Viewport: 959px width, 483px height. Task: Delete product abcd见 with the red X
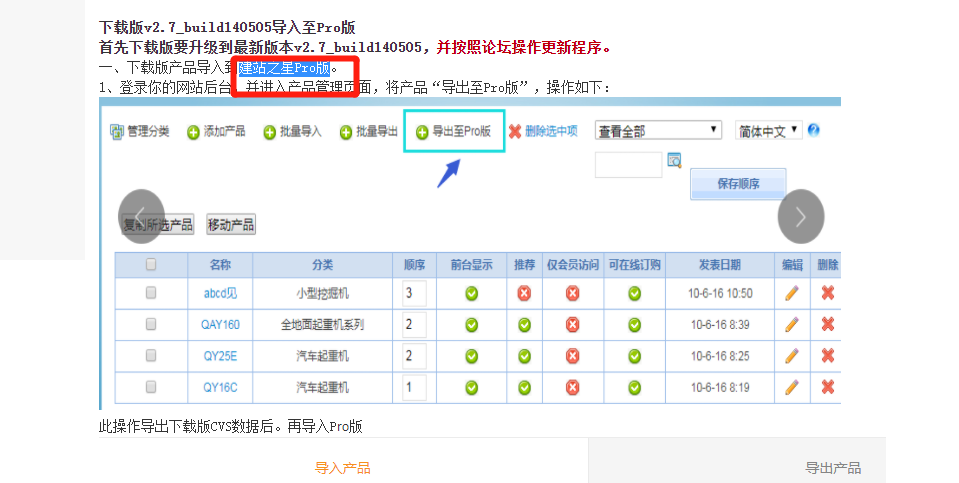pyautogui.click(x=828, y=293)
